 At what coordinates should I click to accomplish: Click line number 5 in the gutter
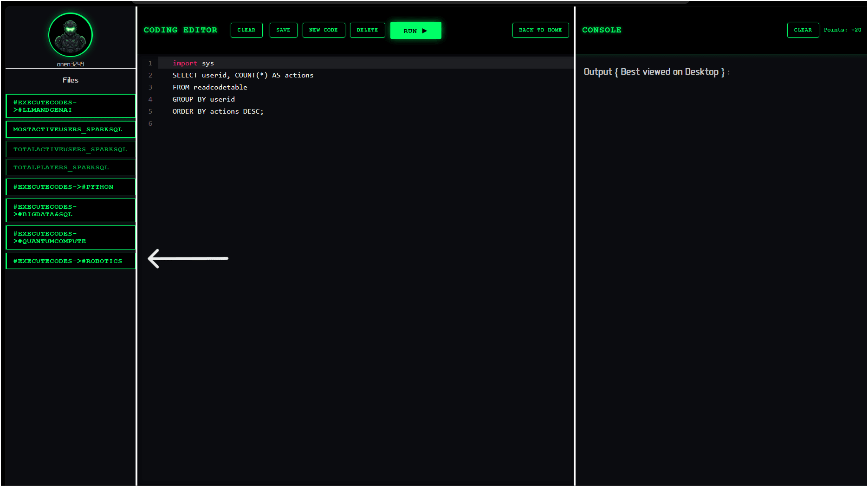150,111
